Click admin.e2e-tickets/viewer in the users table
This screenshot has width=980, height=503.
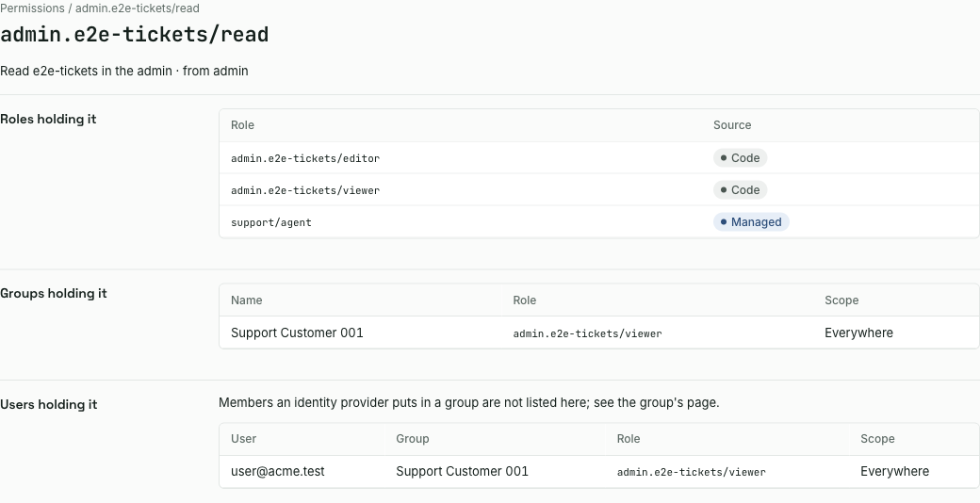[x=692, y=472]
